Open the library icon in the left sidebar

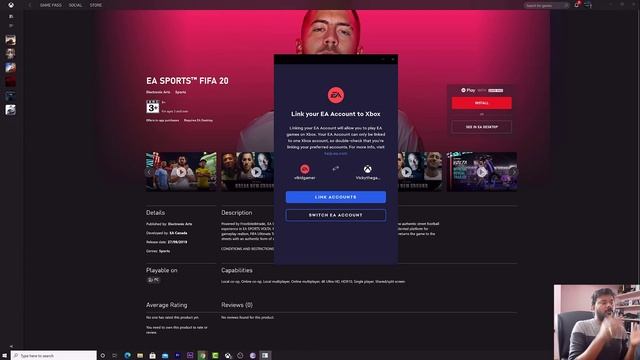tap(11, 16)
